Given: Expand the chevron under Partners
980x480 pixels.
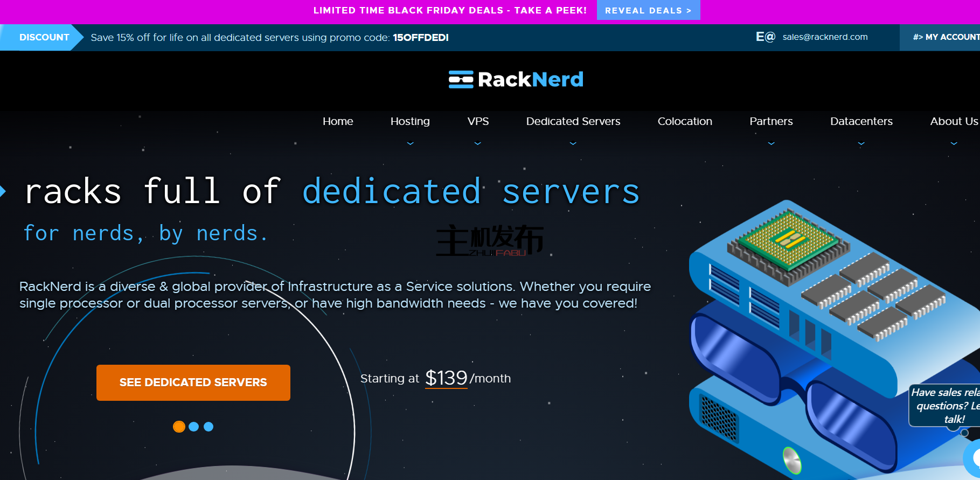Looking at the screenshot, I should [x=771, y=144].
